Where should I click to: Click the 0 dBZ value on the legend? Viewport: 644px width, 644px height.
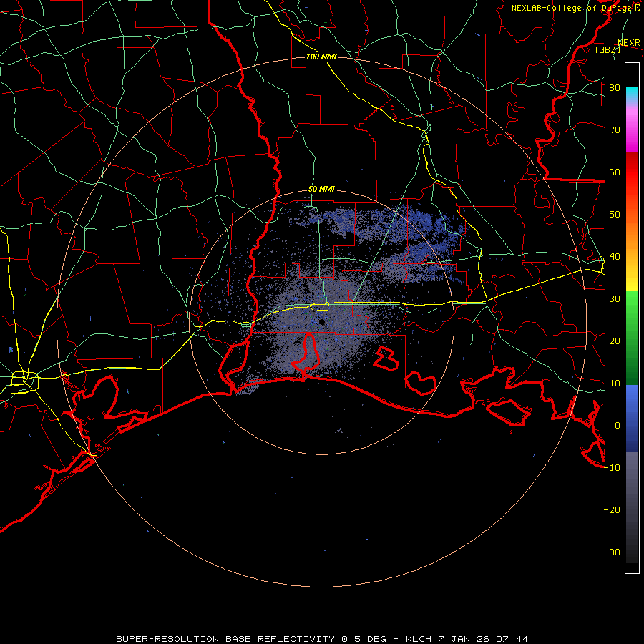(618, 426)
